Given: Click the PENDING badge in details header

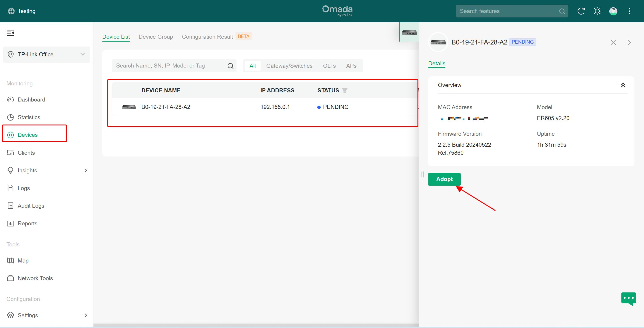Looking at the screenshot, I should coord(523,42).
